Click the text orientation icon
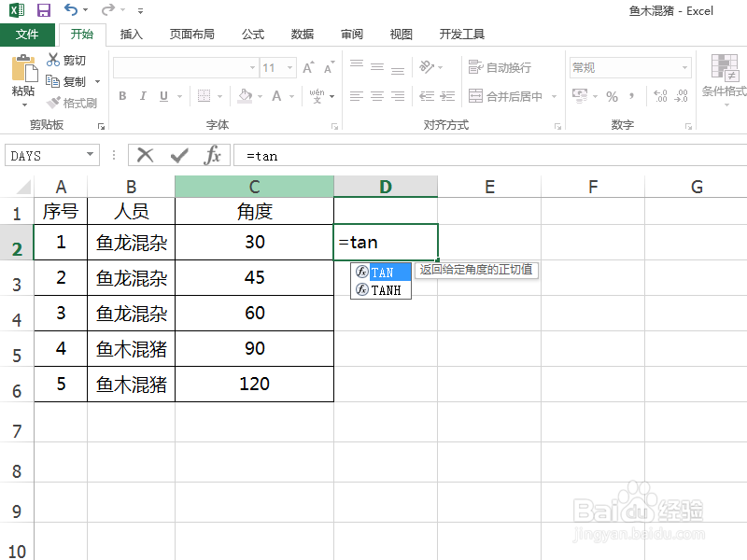Image resolution: width=747 pixels, height=560 pixels. point(427,66)
